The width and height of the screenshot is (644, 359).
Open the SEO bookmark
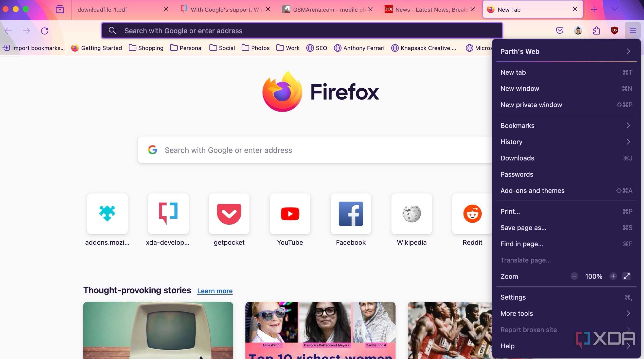(x=317, y=48)
